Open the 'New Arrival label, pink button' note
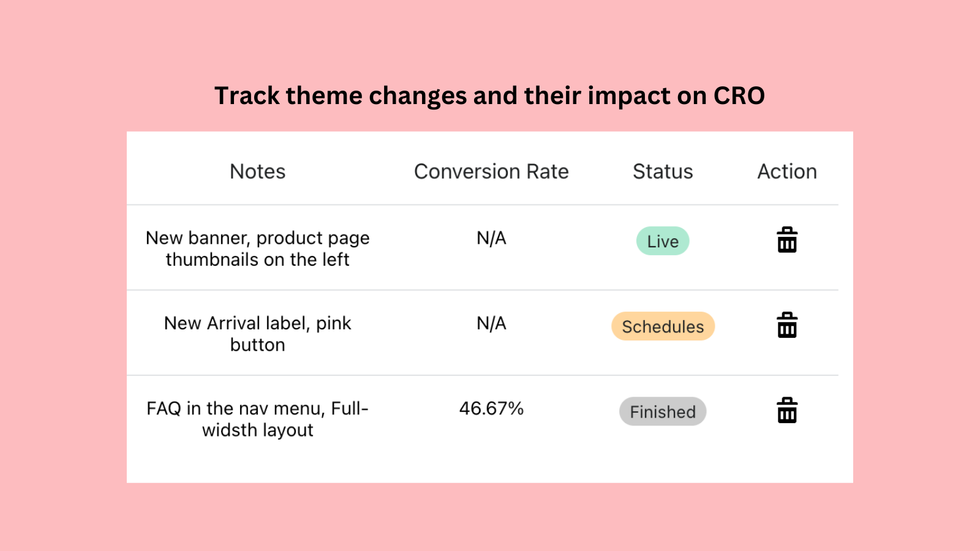 point(257,334)
